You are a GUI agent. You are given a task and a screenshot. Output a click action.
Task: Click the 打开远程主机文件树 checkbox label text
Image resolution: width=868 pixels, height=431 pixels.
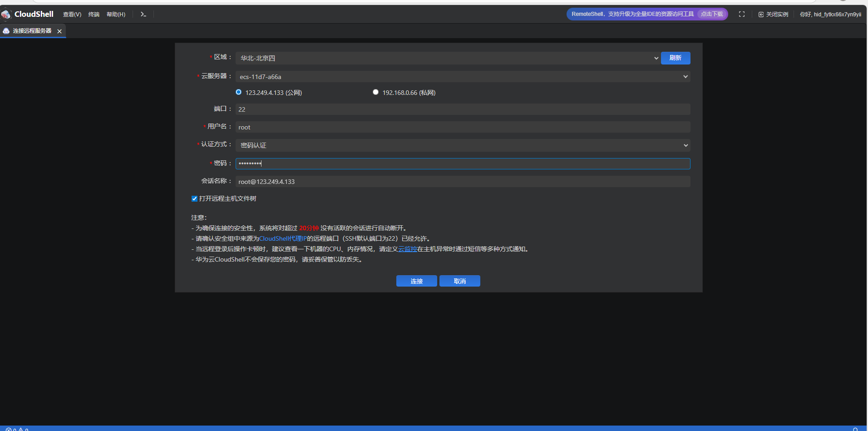pos(228,198)
